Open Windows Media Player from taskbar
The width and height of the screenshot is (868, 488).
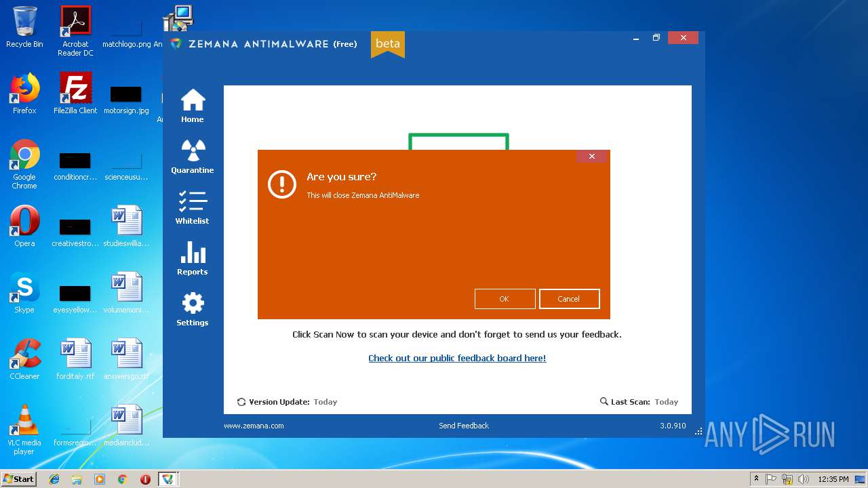(x=100, y=479)
